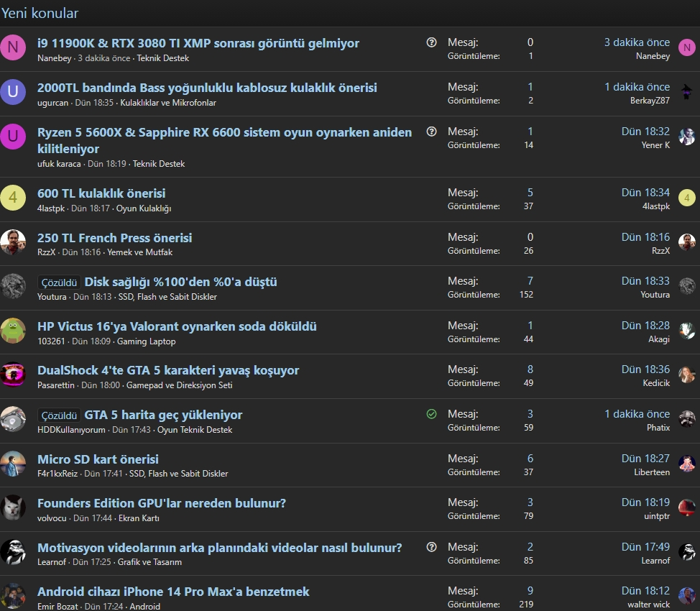Click question icon beside Ryzen 5 5600X thread
The image size is (700, 611).
pos(431,132)
